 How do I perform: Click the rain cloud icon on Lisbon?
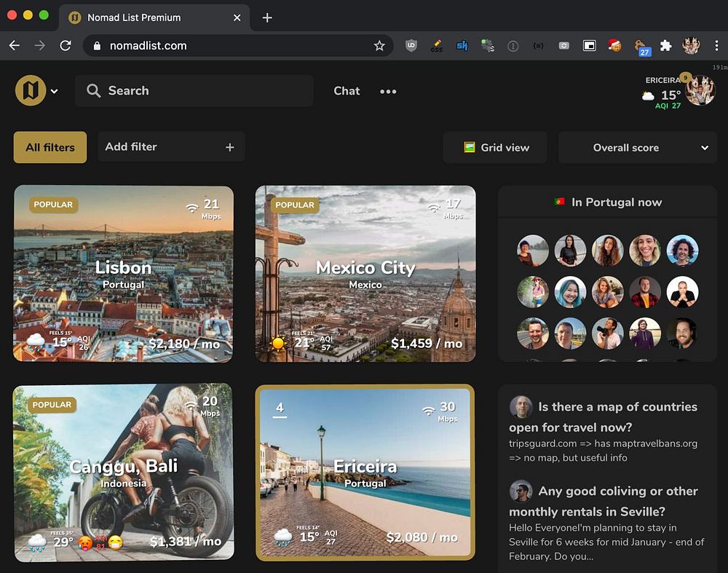click(36, 343)
